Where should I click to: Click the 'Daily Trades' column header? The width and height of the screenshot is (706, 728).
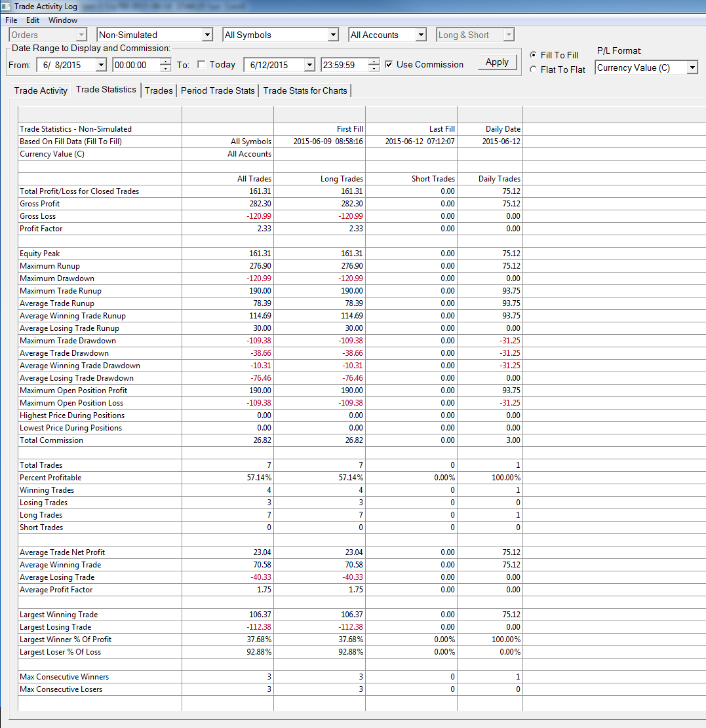[500, 179]
